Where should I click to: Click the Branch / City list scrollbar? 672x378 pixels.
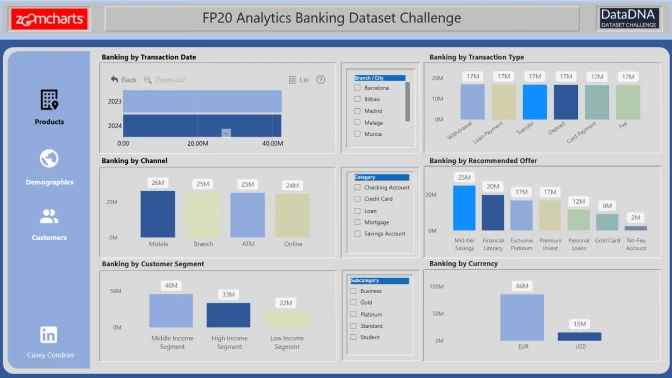[x=408, y=102]
